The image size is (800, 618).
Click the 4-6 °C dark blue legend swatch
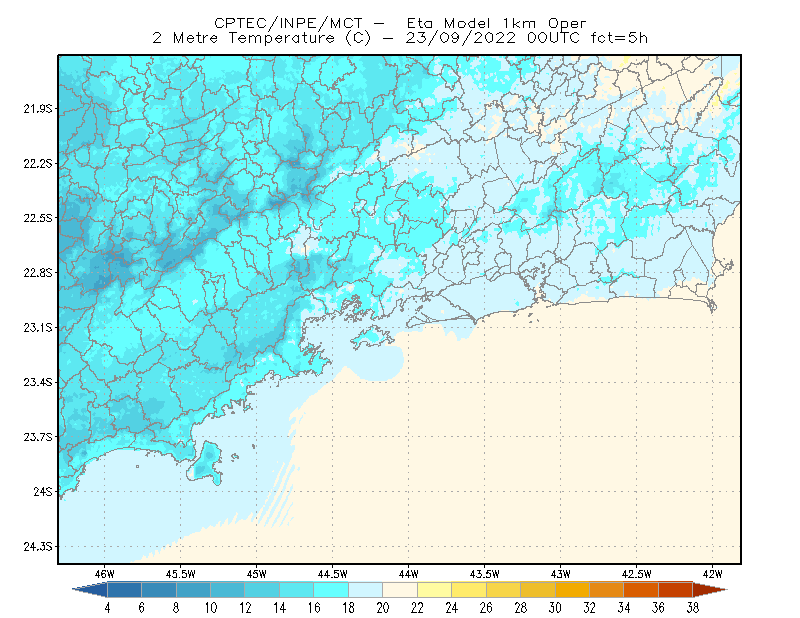124,590
